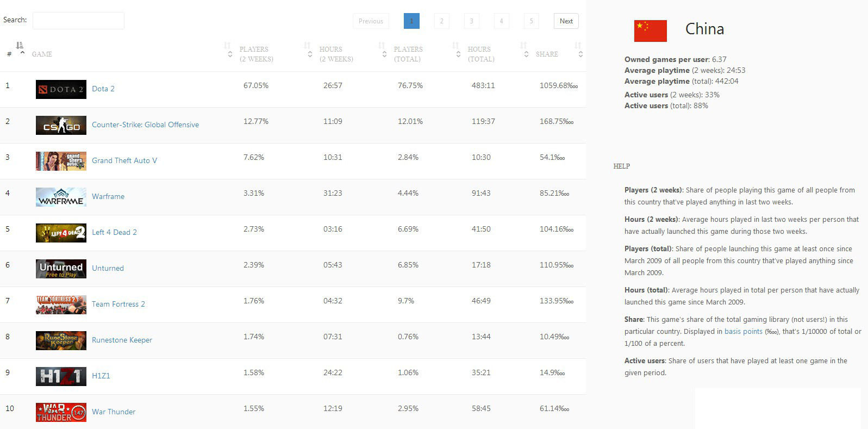The height and width of the screenshot is (429, 868).
Task: Sort table by Share column
Action: pos(547,54)
